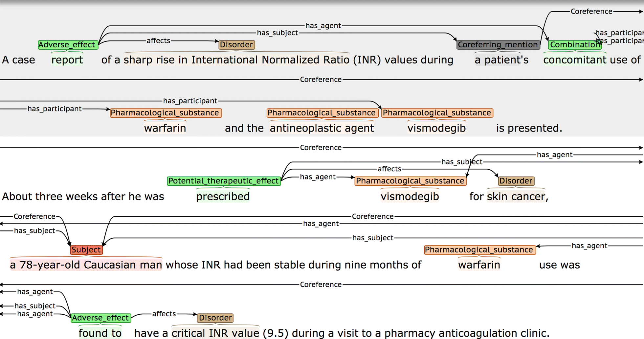This screenshot has height=339, width=644.
Task: Click the text "is presented."
Action: click(529, 128)
